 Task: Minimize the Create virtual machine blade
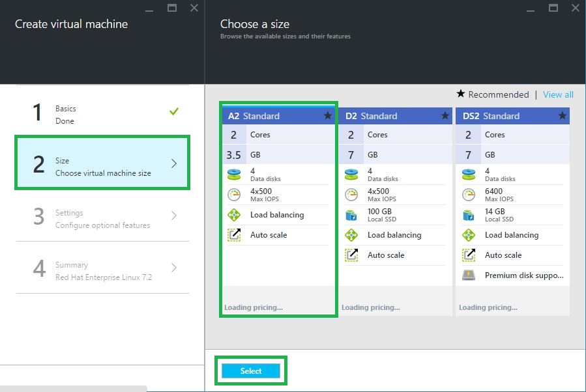click(149, 10)
